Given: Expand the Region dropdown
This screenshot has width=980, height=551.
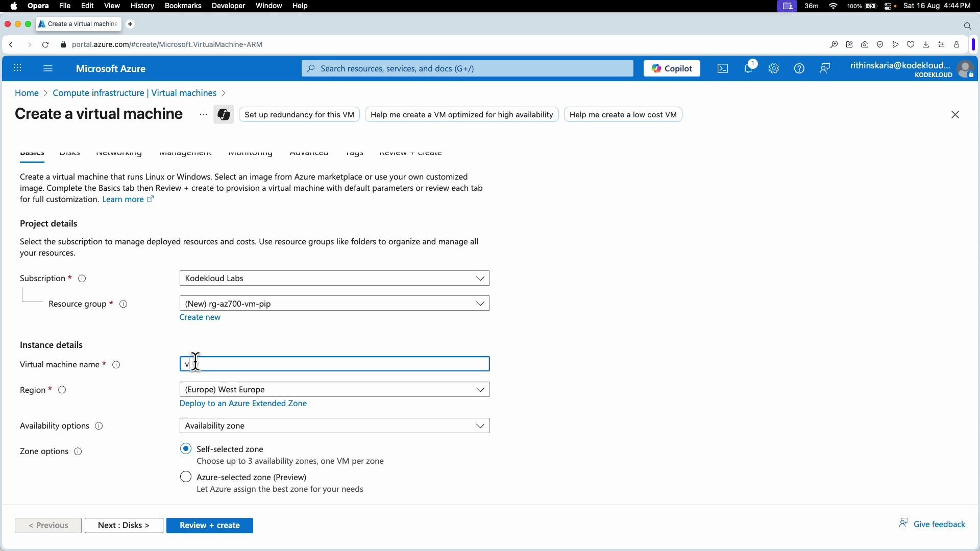Looking at the screenshot, I should [x=334, y=390].
